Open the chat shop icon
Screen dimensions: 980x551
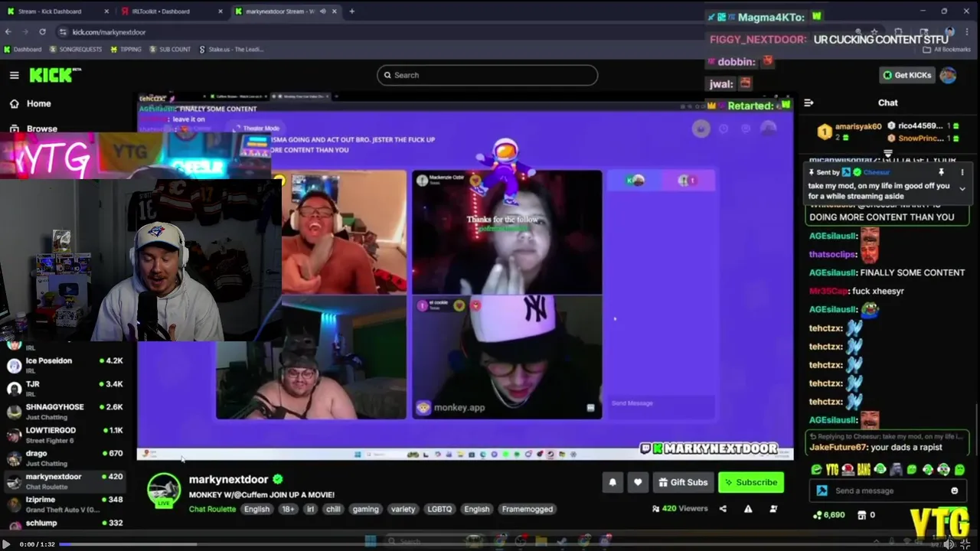click(x=861, y=515)
